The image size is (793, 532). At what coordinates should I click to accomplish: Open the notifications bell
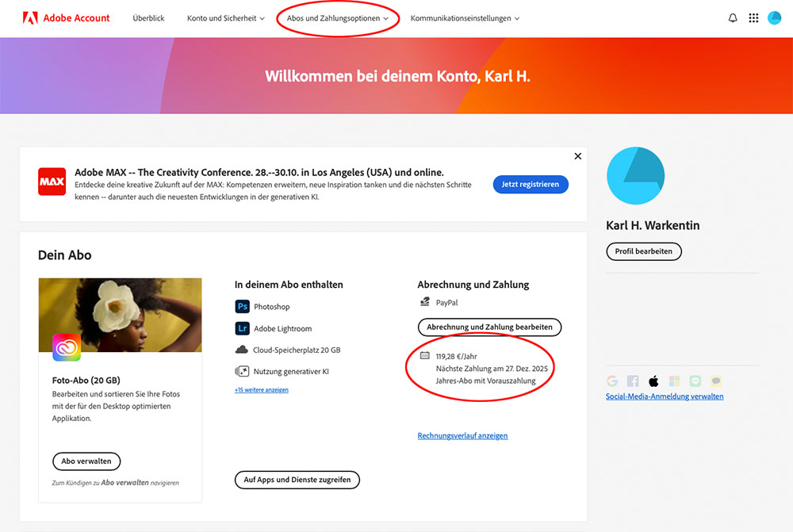pos(733,18)
